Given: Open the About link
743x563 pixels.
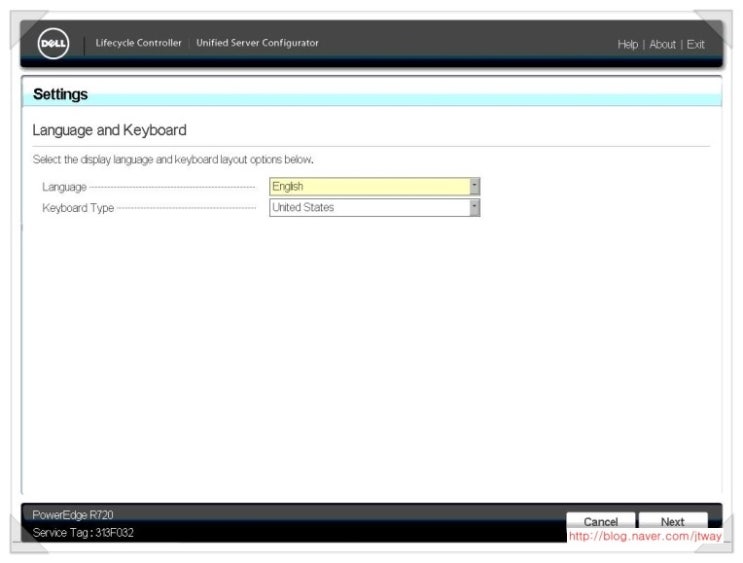Looking at the screenshot, I should (x=662, y=45).
